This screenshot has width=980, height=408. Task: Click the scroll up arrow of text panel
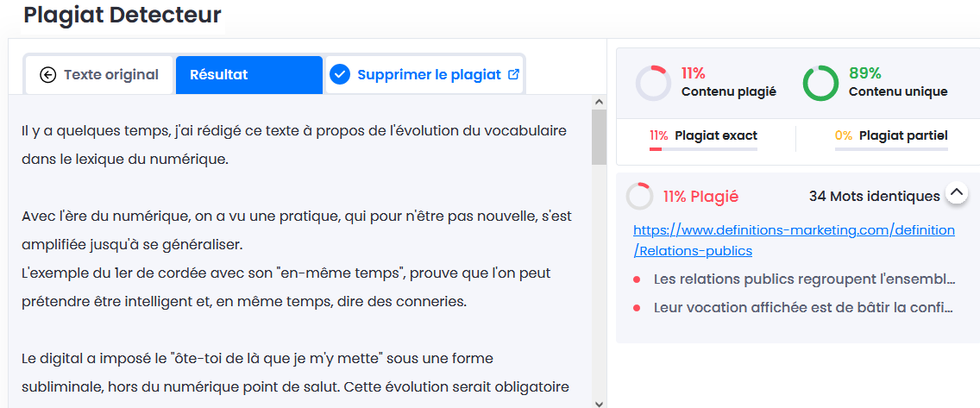pos(599,103)
